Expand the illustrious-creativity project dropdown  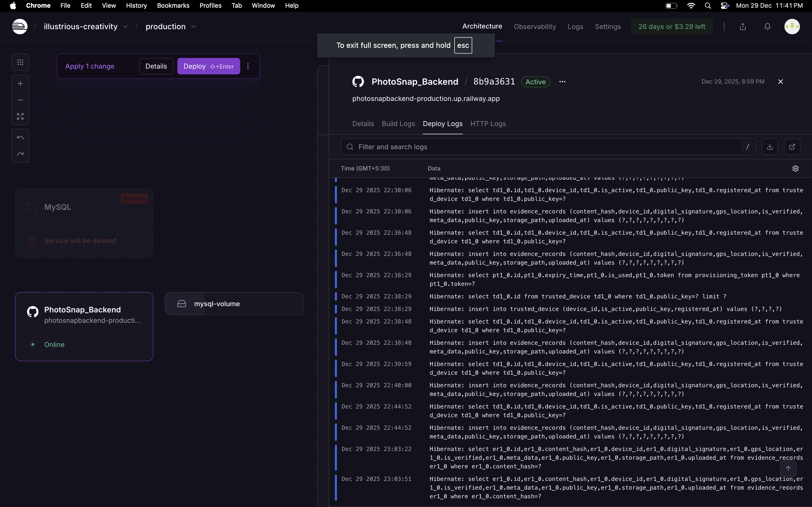pyautogui.click(x=125, y=27)
